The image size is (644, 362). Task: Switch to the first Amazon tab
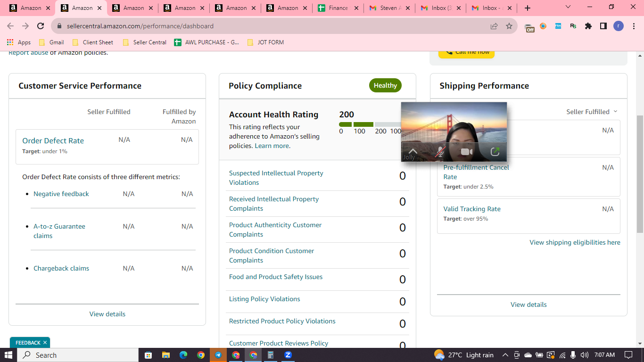[x=29, y=8]
